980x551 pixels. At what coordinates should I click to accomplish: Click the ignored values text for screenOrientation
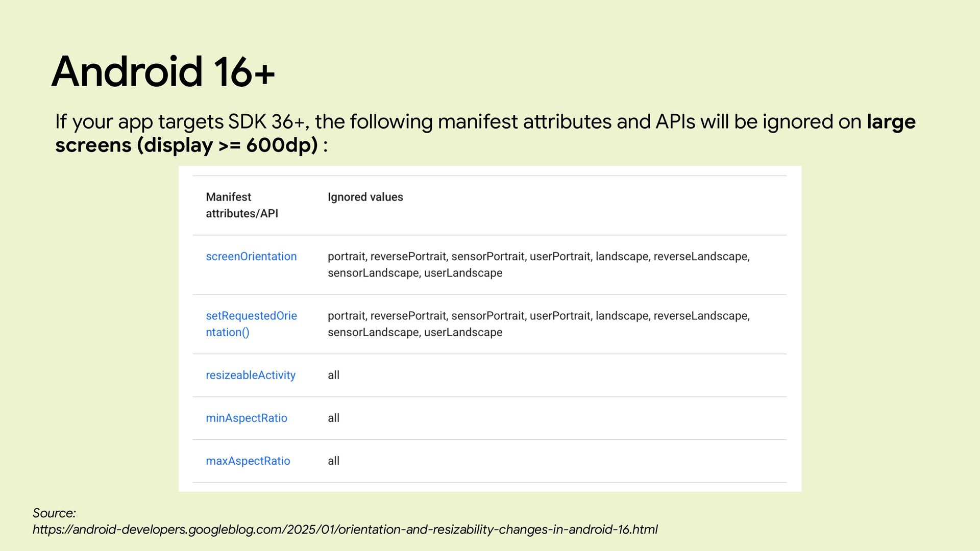pos(538,257)
